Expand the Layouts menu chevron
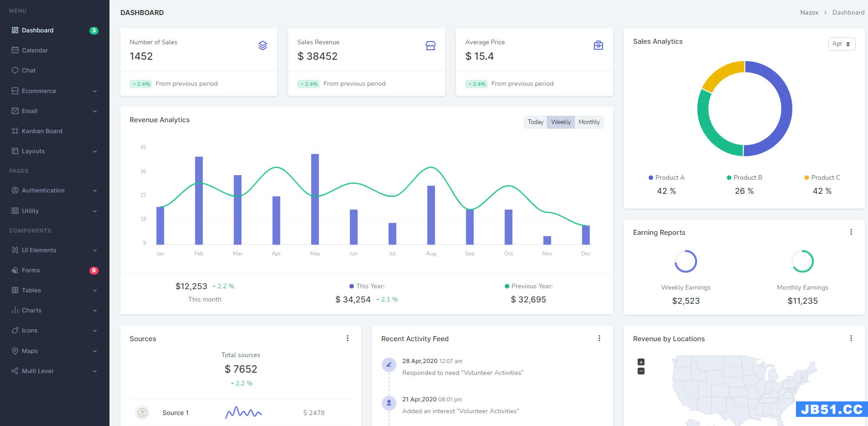 95,151
